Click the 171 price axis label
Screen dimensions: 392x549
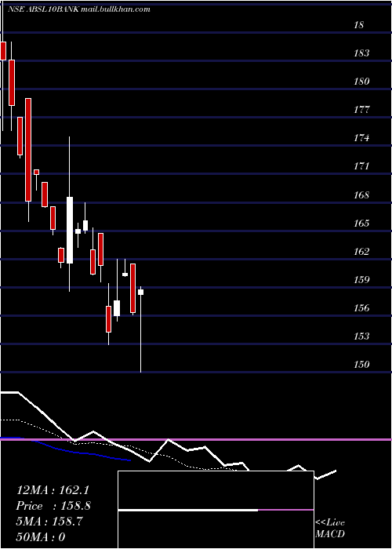tap(361, 166)
